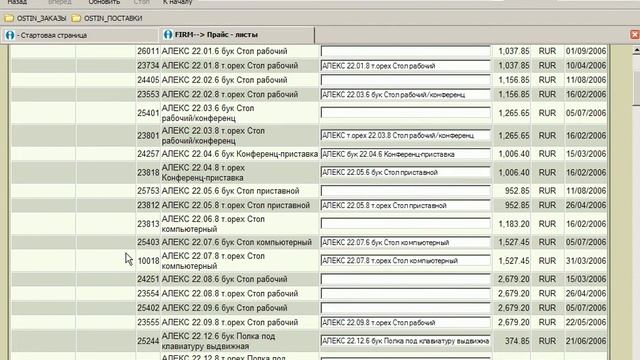
Task: Click the item name АЛЕКС 22.03.6 бук Стол рабочий/конференц
Action: 208,113
